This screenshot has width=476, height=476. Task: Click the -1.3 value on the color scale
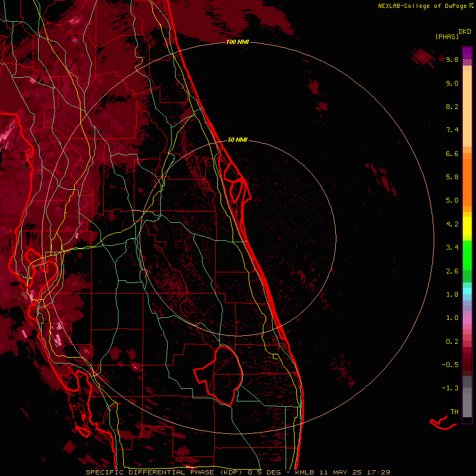[x=450, y=388]
